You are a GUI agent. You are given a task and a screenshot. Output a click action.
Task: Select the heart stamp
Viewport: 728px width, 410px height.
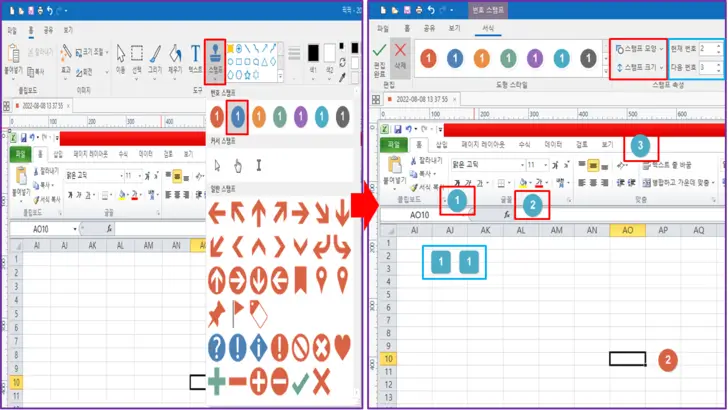pyautogui.click(x=342, y=346)
